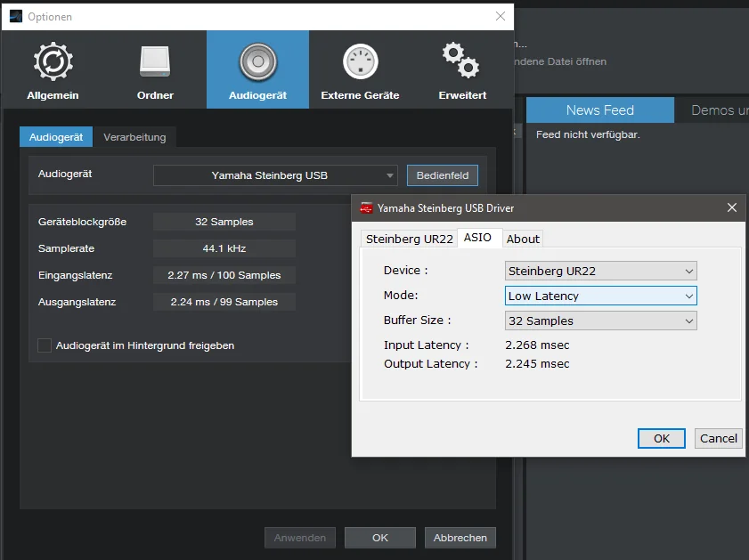Enable Audiogerät im Hintergrund freigeben checkbox

click(x=45, y=345)
